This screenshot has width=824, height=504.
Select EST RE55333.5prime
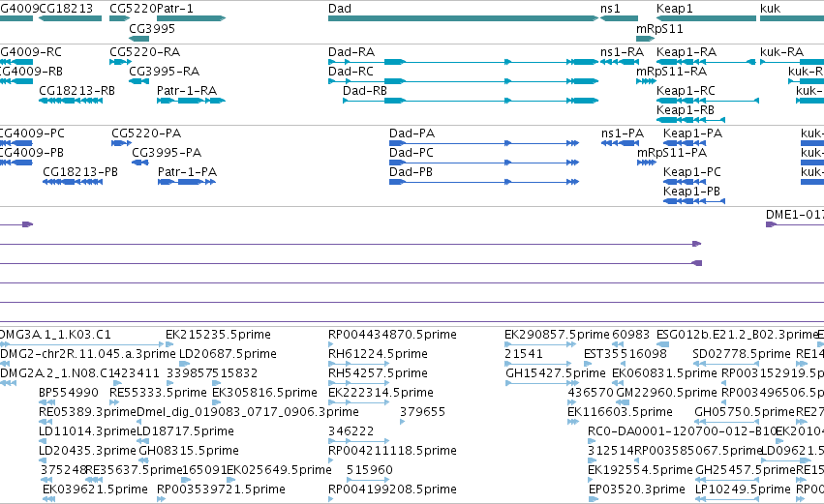tap(158, 393)
